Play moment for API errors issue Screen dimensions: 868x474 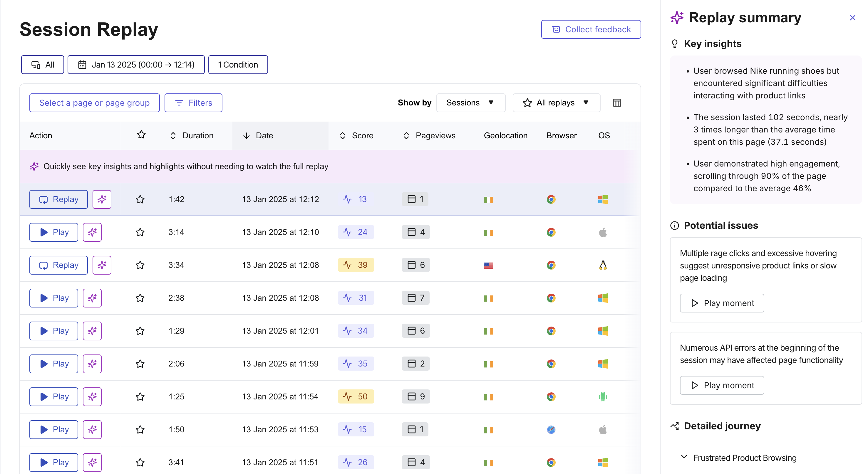[722, 385]
